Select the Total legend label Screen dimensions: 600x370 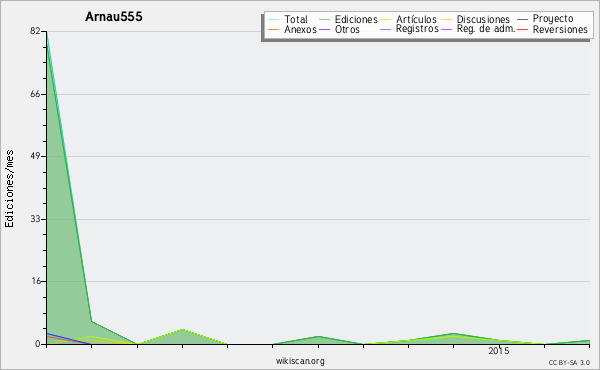296,19
